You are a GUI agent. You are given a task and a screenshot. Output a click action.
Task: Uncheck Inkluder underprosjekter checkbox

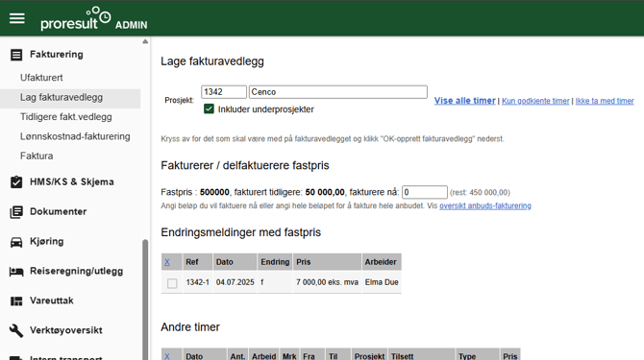coord(209,109)
